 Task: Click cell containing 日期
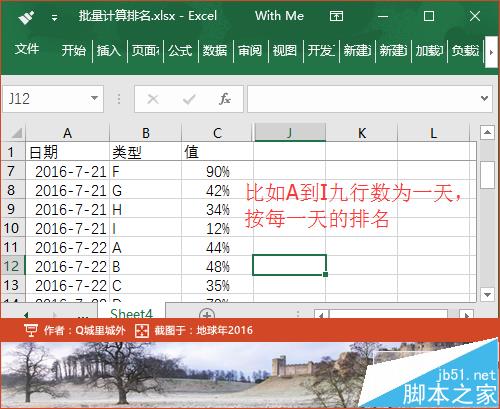coord(68,152)
